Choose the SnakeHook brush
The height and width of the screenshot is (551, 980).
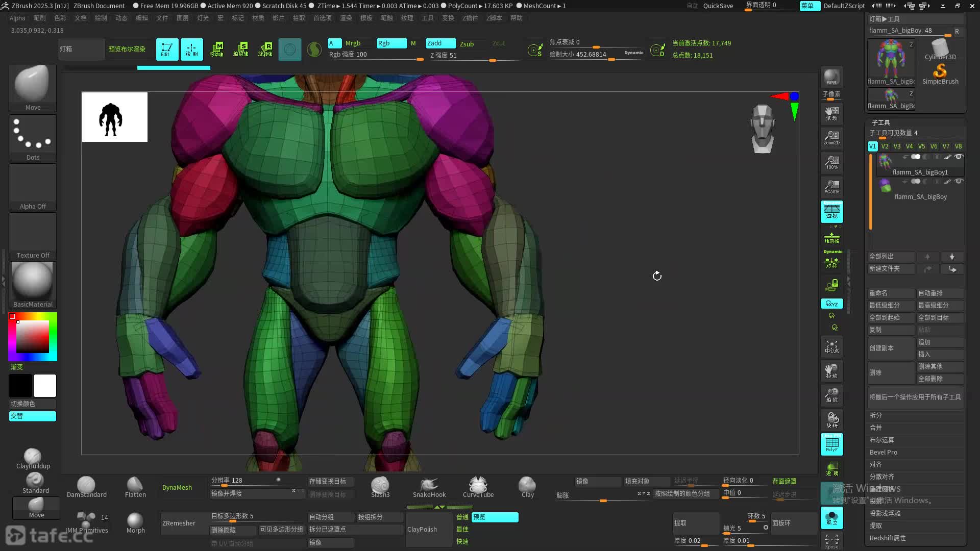tap(429, 487)
